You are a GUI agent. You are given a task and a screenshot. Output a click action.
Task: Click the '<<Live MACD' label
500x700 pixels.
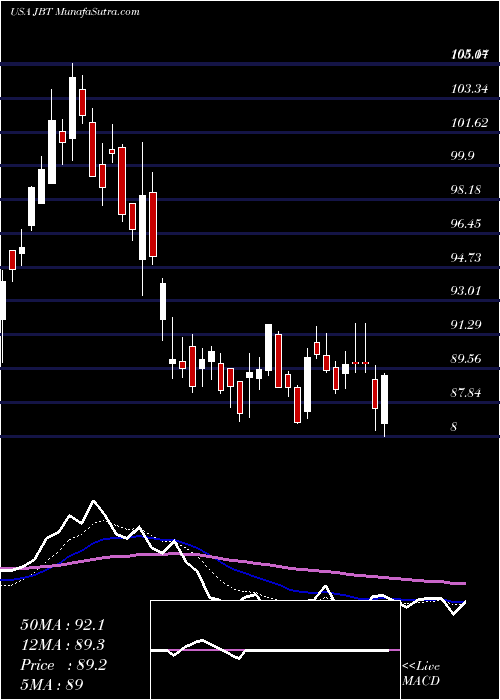coord(421,673)
